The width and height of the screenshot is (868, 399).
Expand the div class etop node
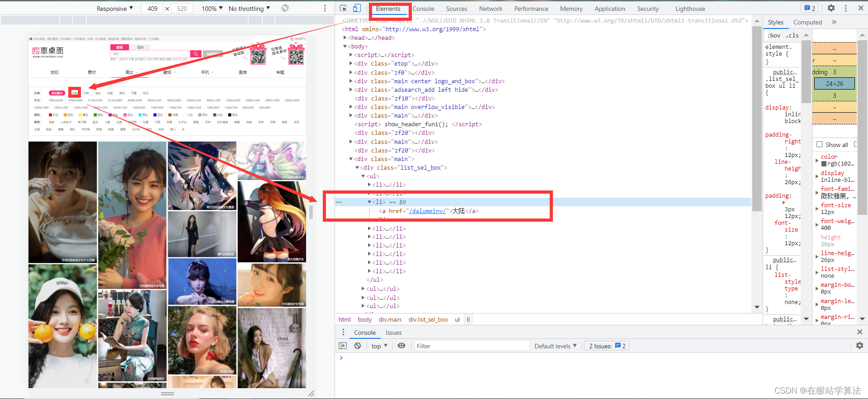[x=351, y=63]
